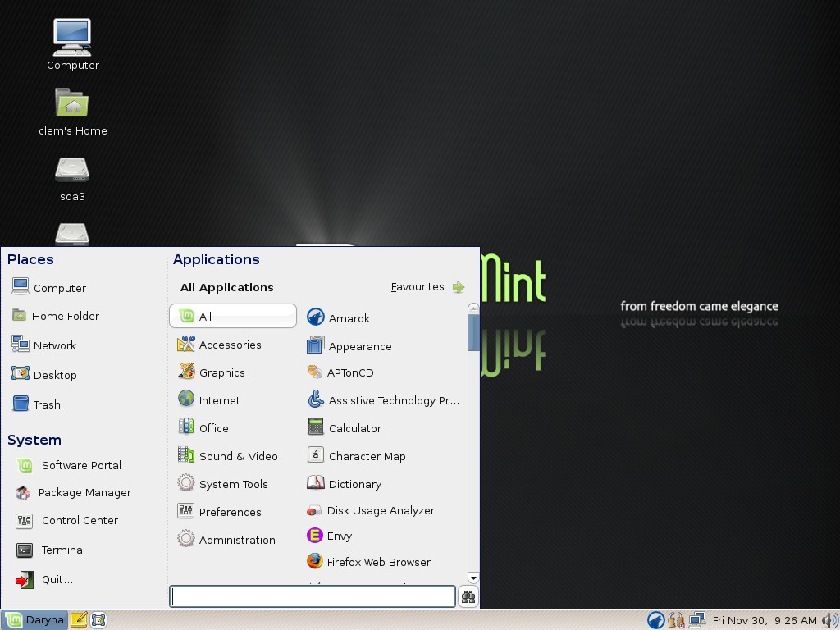Launch Calculator from its icon
This screenshot has width=840, height=630.
tap(316, 427)
